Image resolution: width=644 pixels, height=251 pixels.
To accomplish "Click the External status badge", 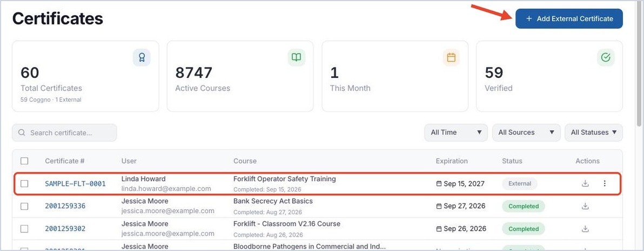I will pyautogui.click(x=520, y=183).
